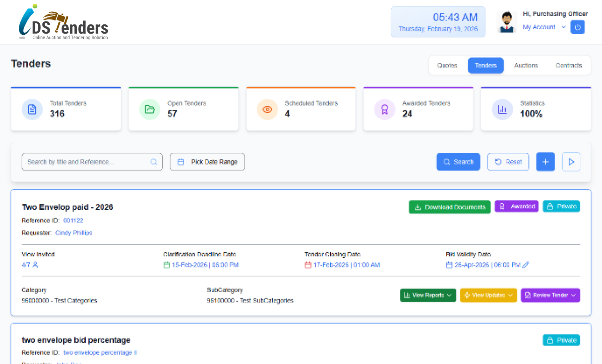Open the Pick Date Range picker

(207, 162)
